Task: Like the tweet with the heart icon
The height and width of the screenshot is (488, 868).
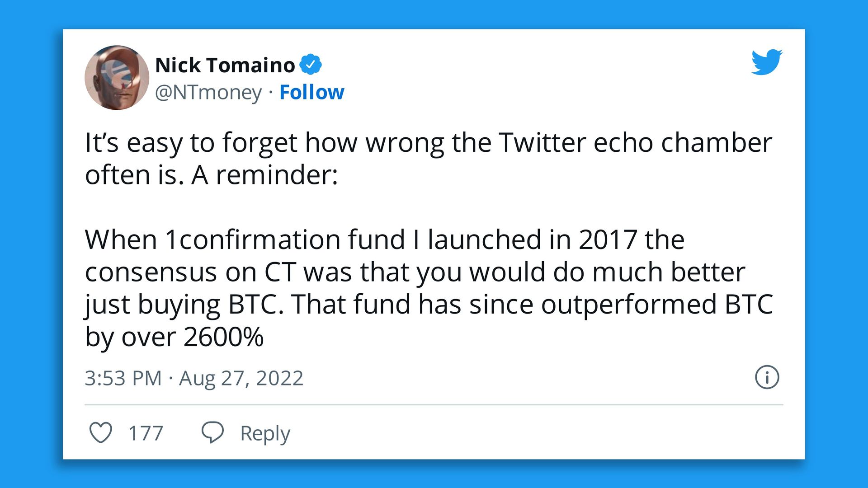Action: tap(100, 432)
